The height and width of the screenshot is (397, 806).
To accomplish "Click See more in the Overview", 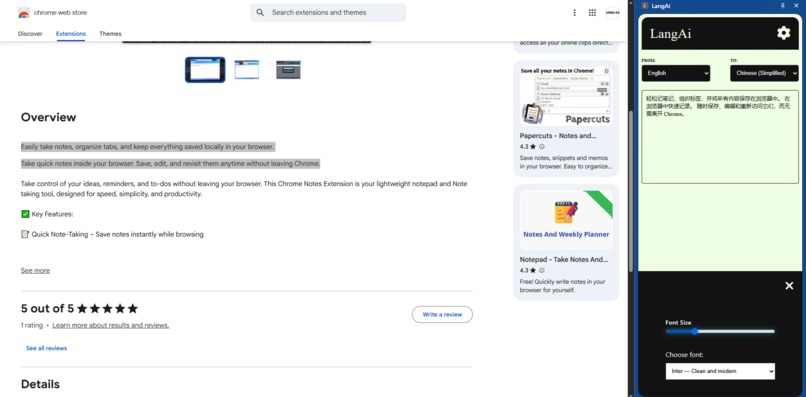I will [x=35, y=270].
